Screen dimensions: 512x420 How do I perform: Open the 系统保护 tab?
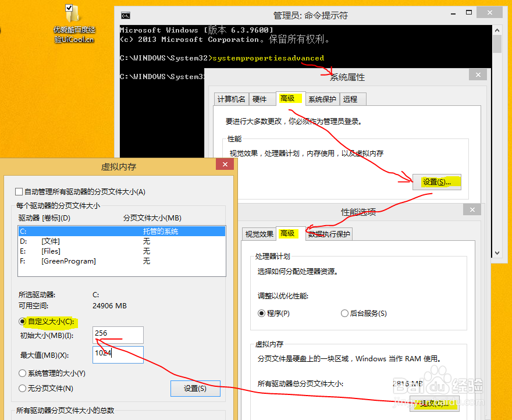(x=322, y=99)
